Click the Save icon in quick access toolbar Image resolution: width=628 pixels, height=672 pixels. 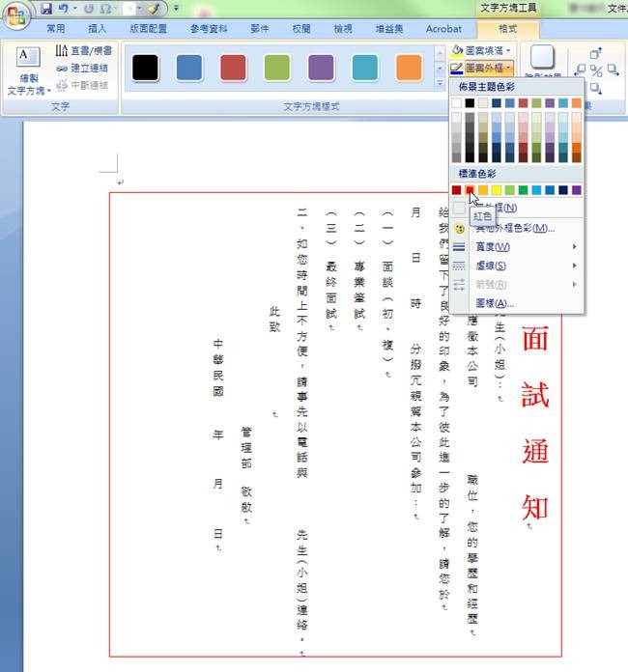click(46, 8)
